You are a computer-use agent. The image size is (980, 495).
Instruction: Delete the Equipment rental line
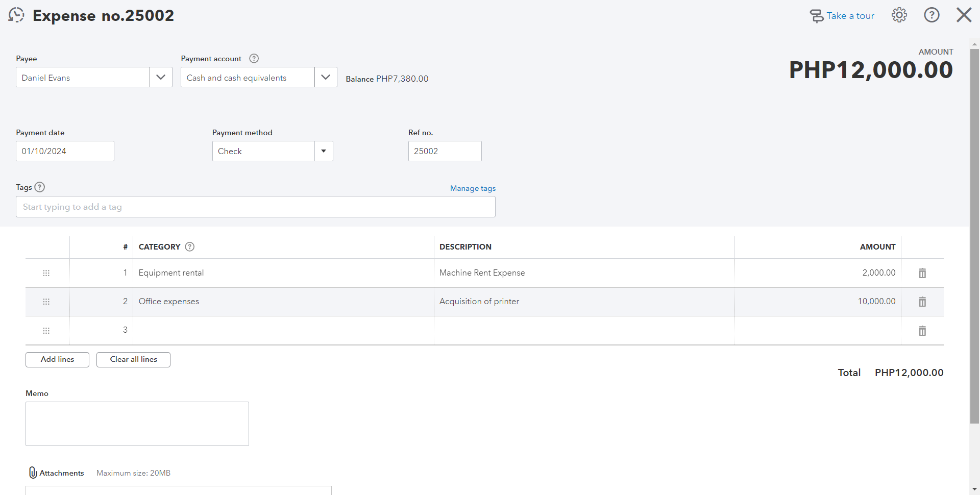[x=922, y=273]
